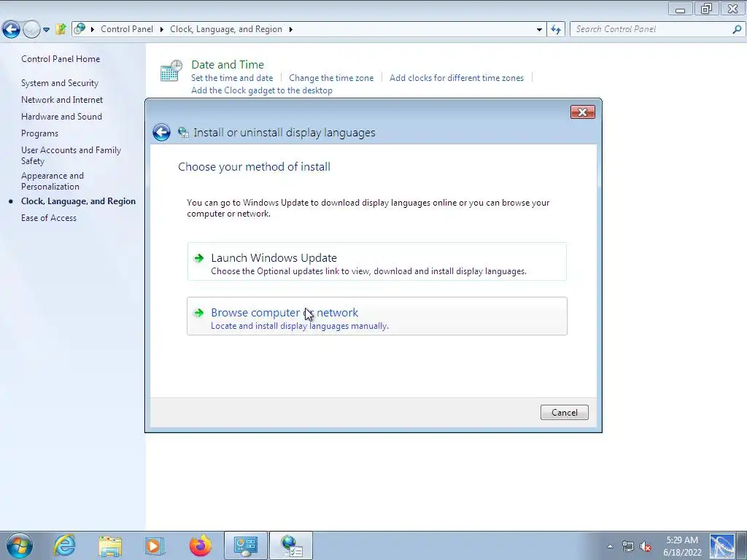Open Ease of Access category
This screenshot has width=747, height=560.
click(49, 217)
